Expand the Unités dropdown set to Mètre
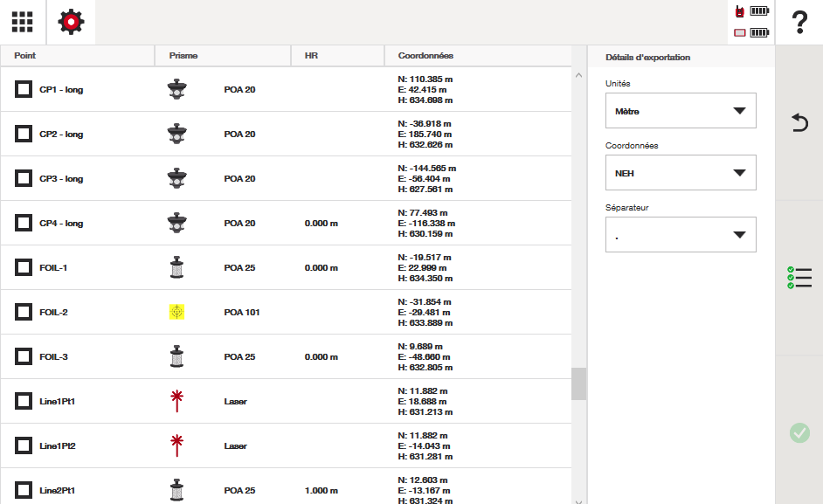The width and height of the screenshot is (823, 504). click(x=681, y=111)
